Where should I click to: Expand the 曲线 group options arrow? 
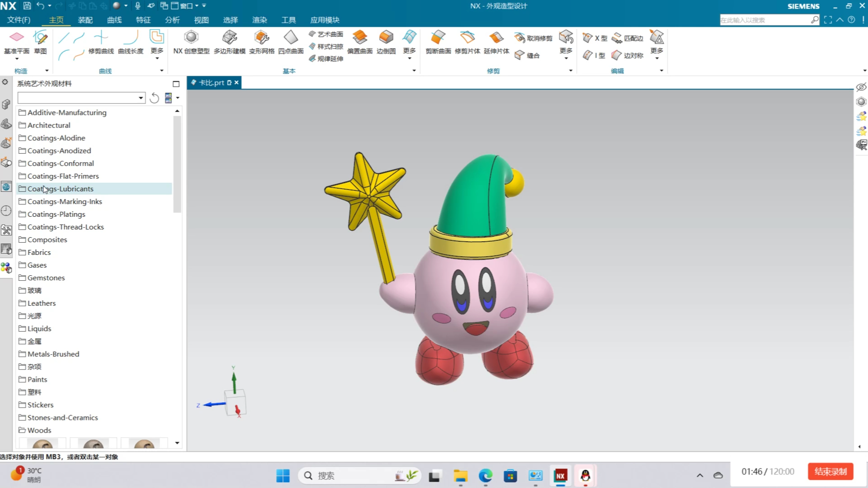[162, 71]
